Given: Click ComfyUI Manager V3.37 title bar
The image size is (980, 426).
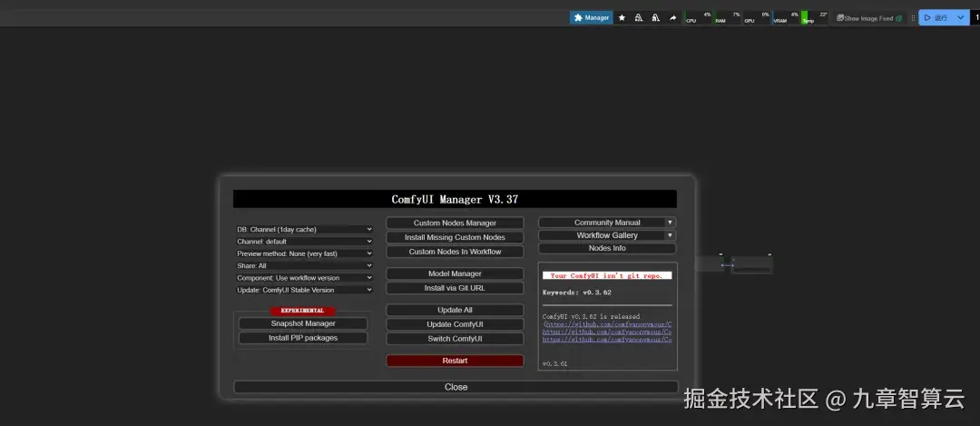Looking at the screenshot, I should [455, 200].
